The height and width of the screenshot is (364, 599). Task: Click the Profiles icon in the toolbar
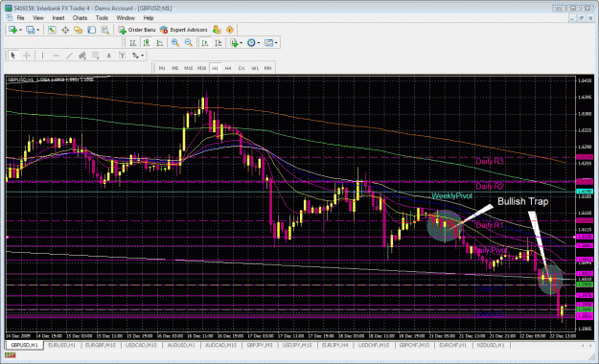(x=30, y=30)
